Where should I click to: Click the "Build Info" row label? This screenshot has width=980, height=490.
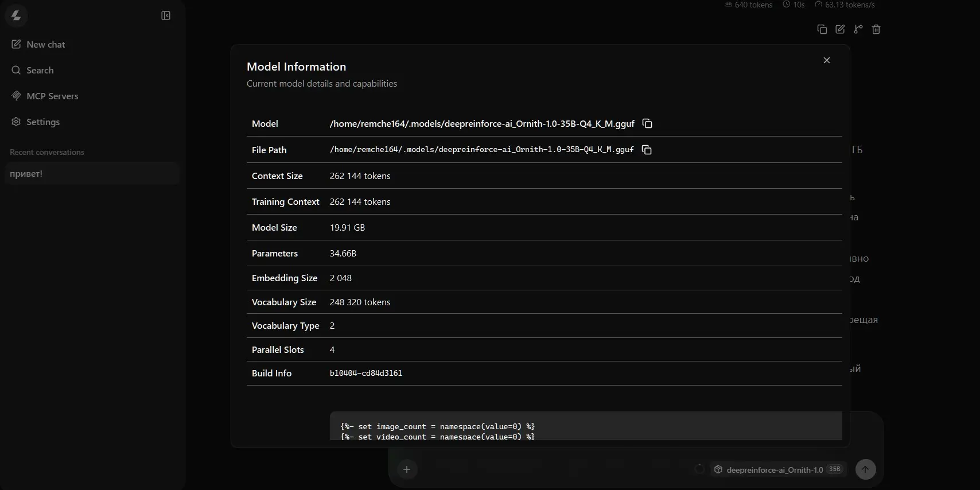(271, 373)
